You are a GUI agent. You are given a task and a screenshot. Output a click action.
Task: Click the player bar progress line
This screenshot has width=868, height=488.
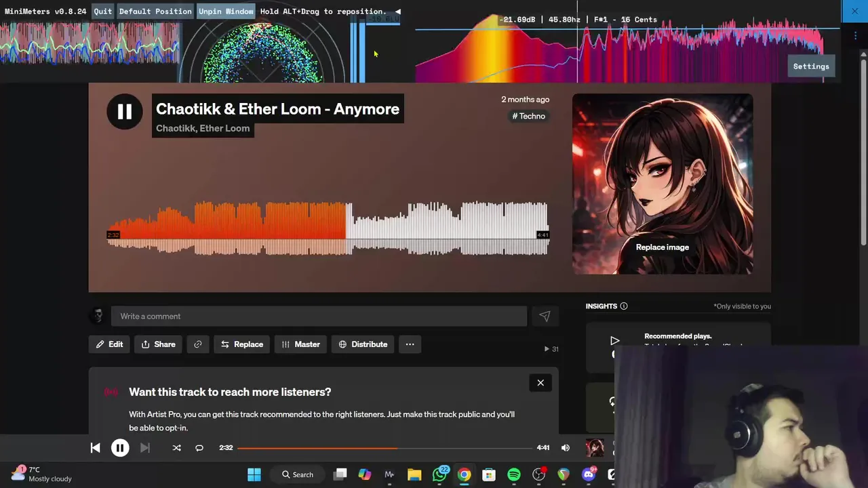point(384,448)
